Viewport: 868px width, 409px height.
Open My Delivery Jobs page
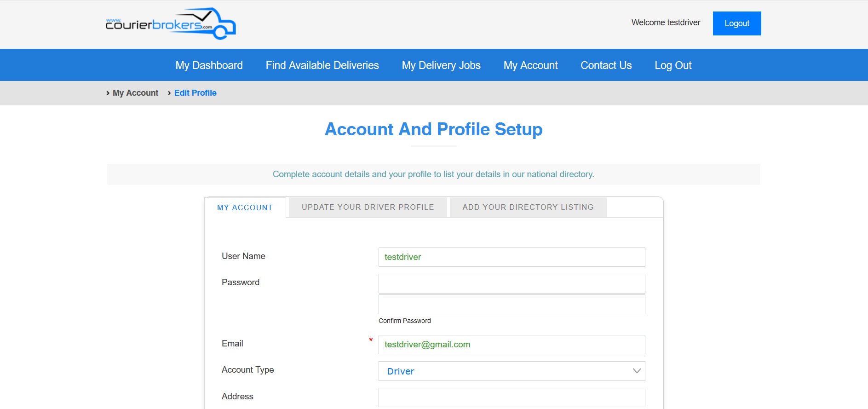(441, 65)
